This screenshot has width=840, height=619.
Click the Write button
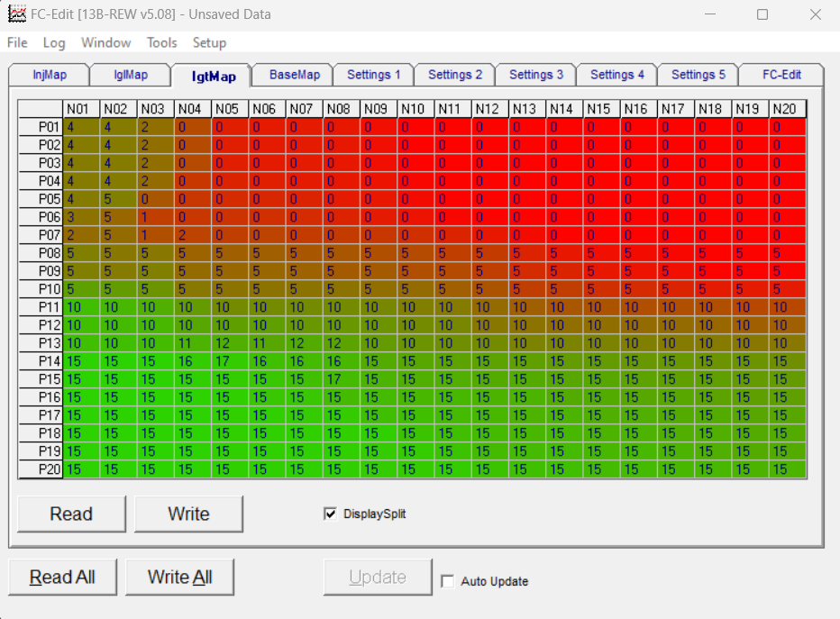(188, 514)
